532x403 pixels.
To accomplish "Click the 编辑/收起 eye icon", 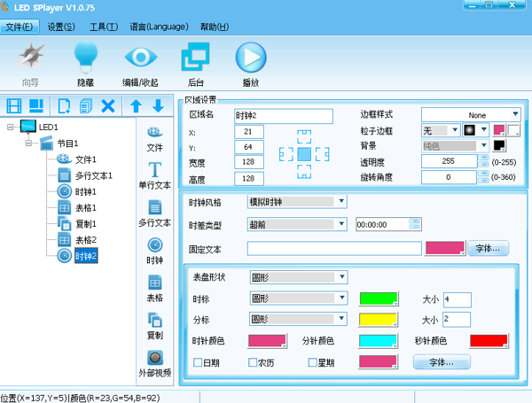I will coord(140,58).
